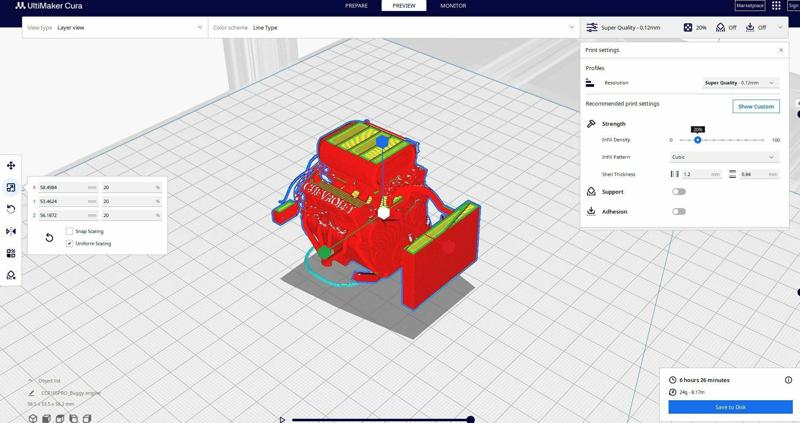
Task: Open Per Model Settings tool
Action: point(11,253)
